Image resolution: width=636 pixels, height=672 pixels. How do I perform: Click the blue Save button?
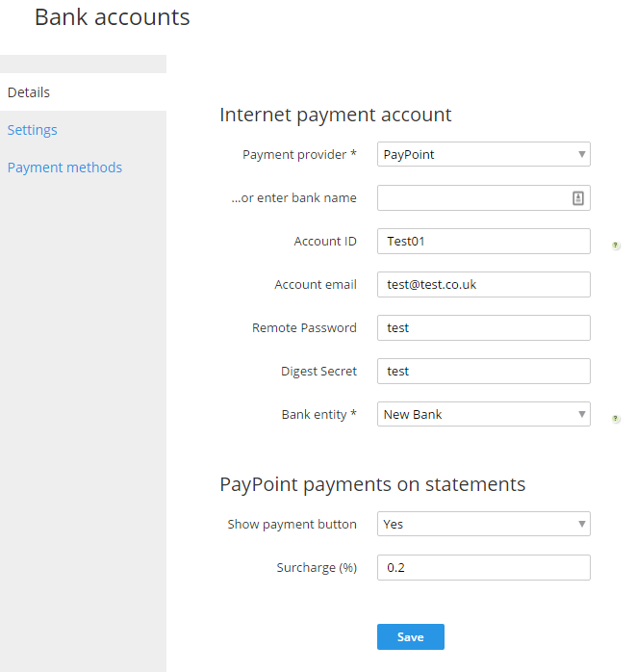click(x=410, y=636)
